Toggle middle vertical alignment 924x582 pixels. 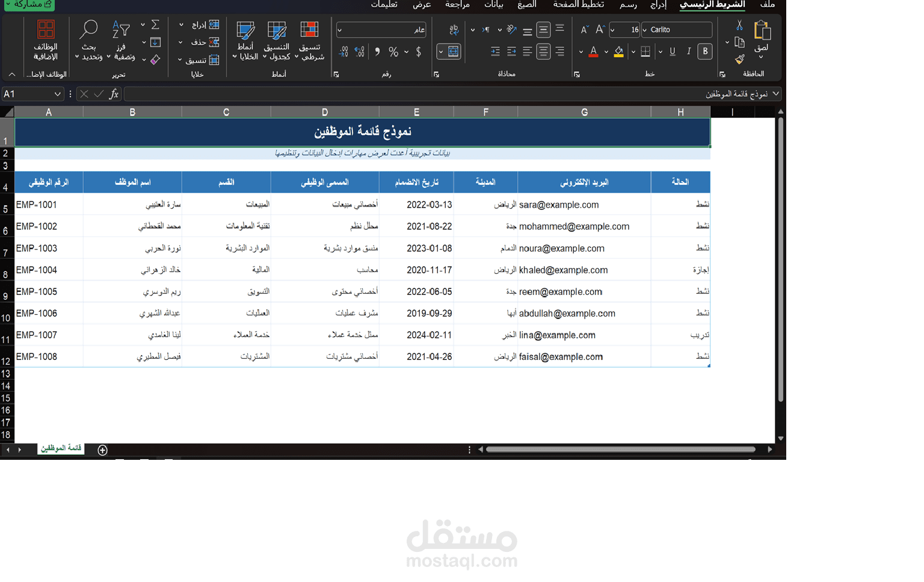click(543, 29)
